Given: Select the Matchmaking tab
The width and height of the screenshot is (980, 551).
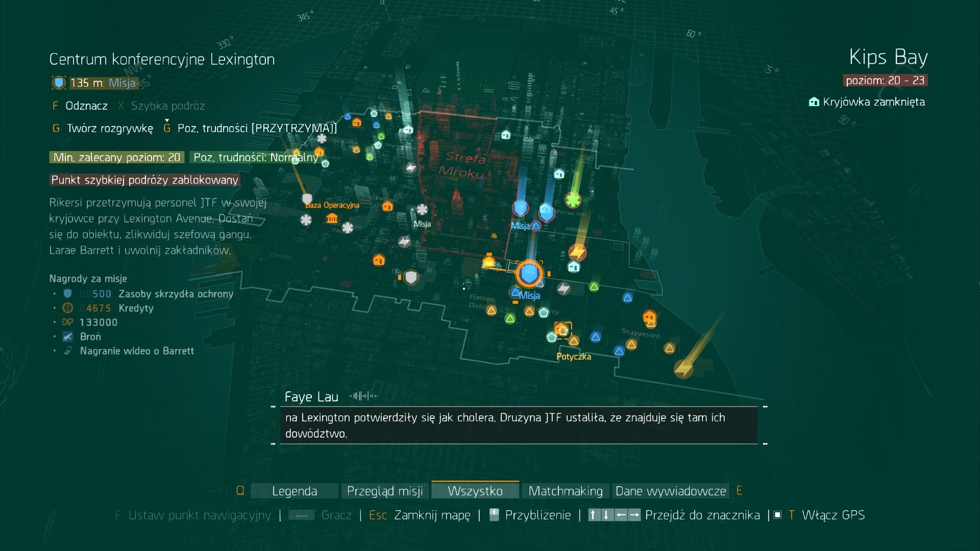Looking at the screenshot, I should (566, 491).
